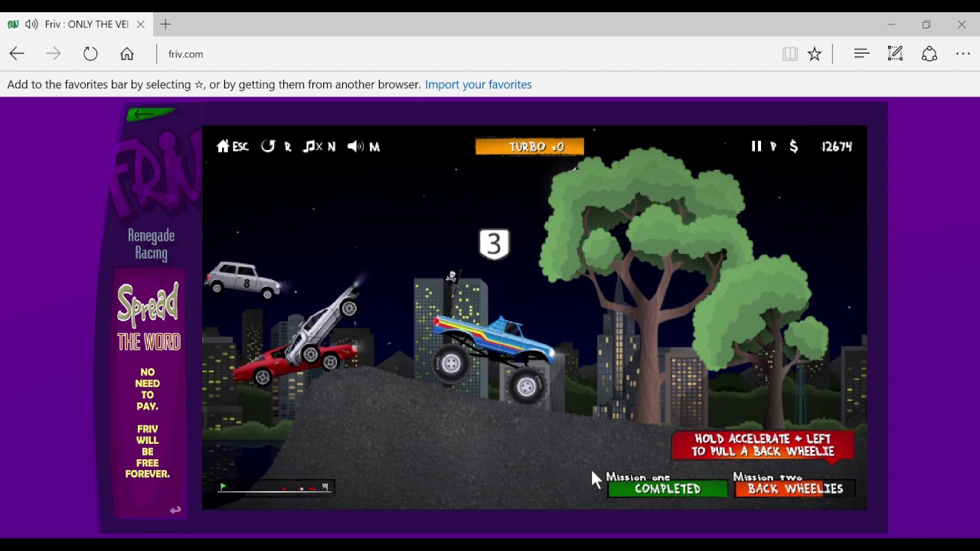Click Import your favorites link

click(x=479, y=84)
